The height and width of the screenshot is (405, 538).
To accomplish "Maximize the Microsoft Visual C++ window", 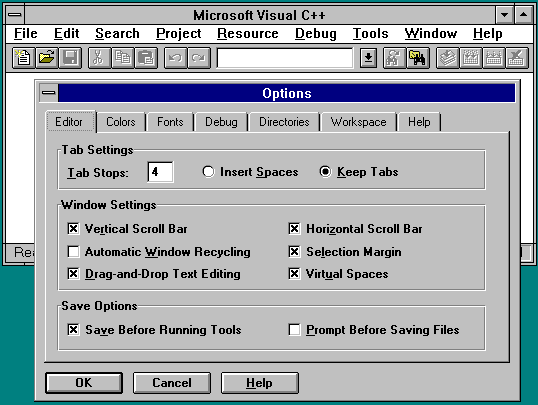I will [523, 15].
